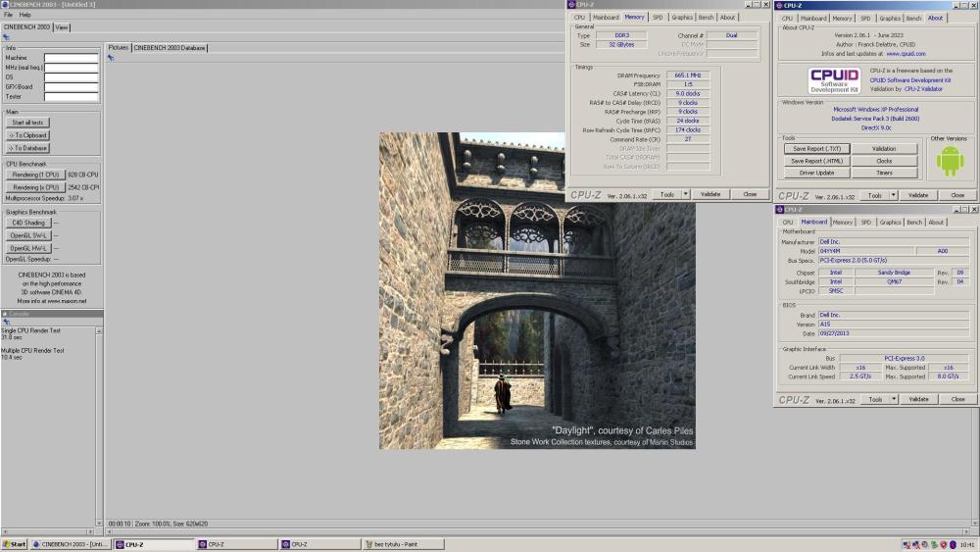Click the Clocks button in CPU-Z About
The height and width of the screenshot is (552, 980).
(884, 161)
